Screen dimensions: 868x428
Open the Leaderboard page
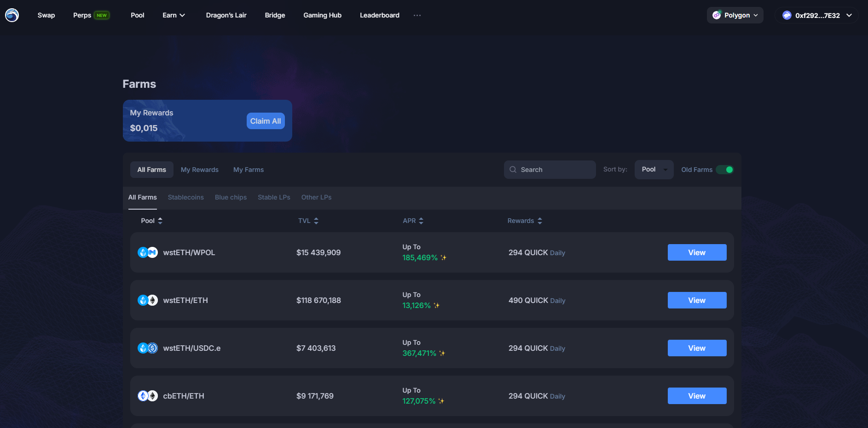380,15
